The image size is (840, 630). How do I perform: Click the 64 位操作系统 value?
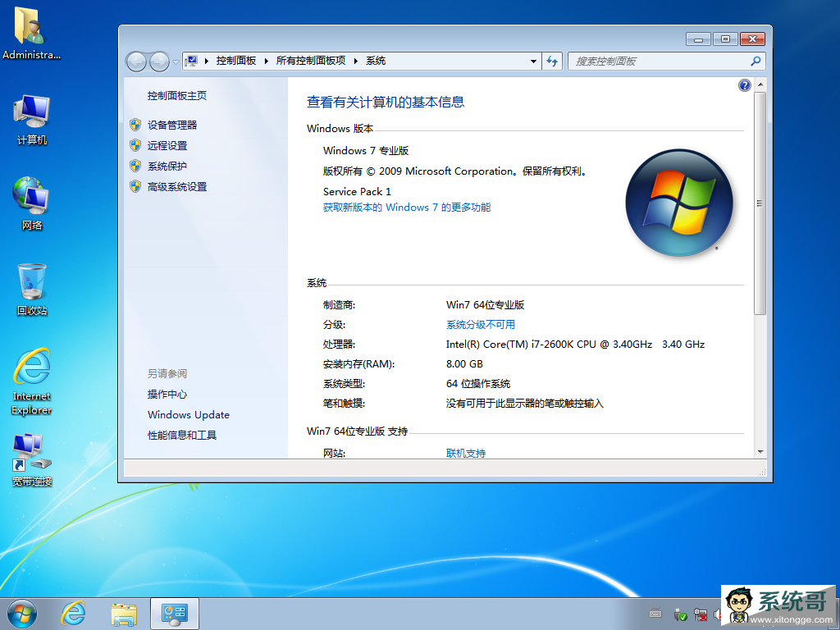(x=478, y=384)
